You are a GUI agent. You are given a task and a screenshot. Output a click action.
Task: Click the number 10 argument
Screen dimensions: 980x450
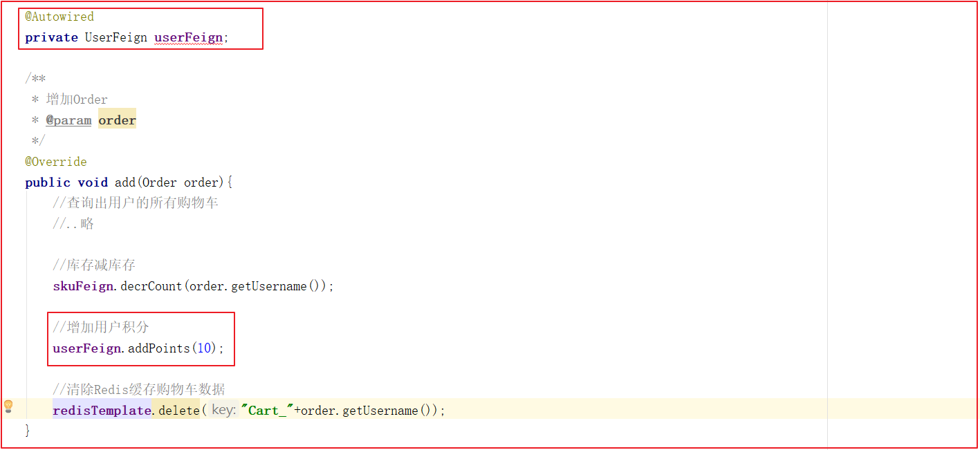[205, 348]
